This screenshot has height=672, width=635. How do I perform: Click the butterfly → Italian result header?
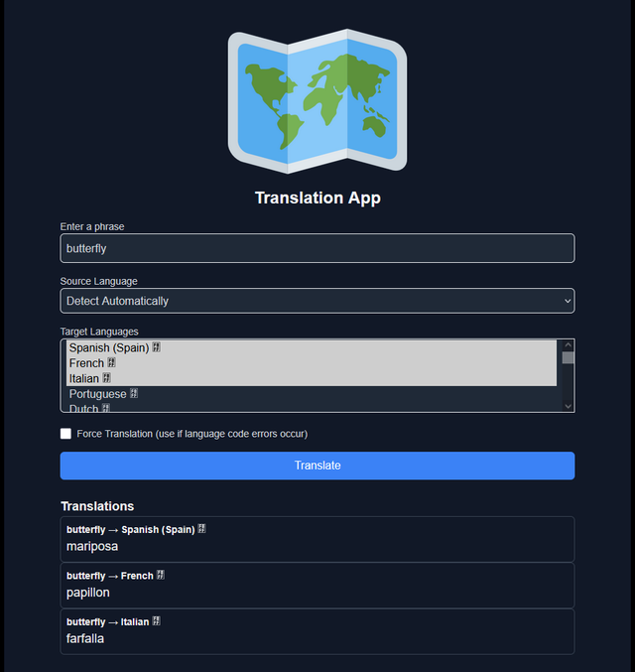[113, 621]
